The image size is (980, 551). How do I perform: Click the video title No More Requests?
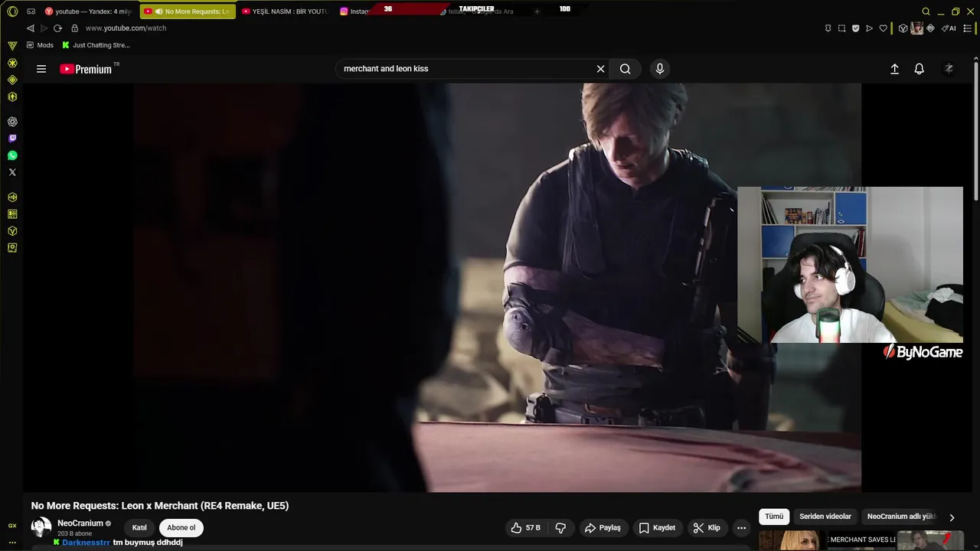click(160, 506)
